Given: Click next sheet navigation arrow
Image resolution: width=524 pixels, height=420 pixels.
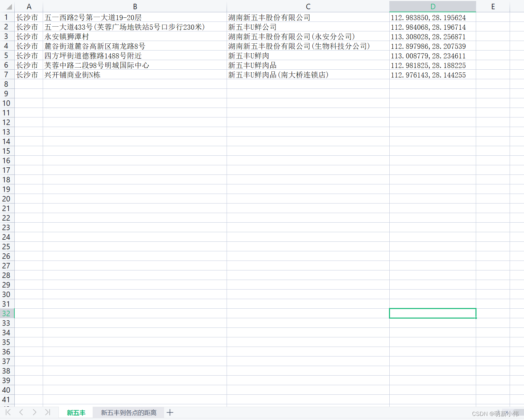Looking at the screenshot, I should pos(34,412).
